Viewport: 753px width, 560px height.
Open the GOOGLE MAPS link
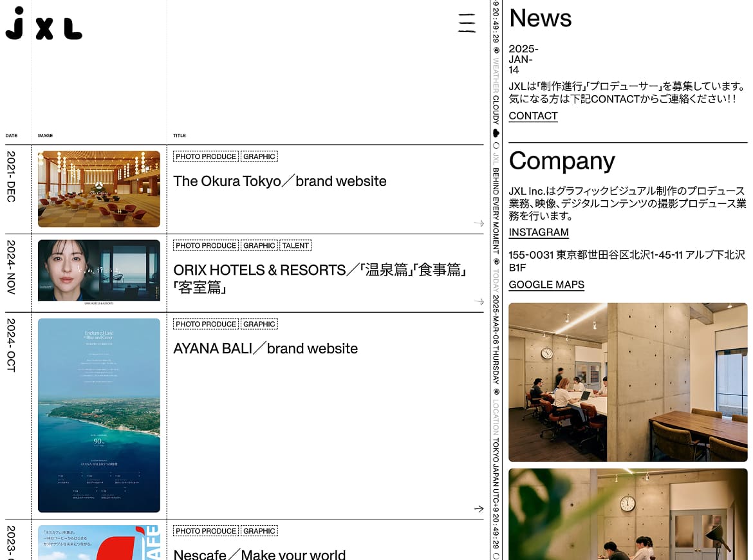tap(546, 285)
